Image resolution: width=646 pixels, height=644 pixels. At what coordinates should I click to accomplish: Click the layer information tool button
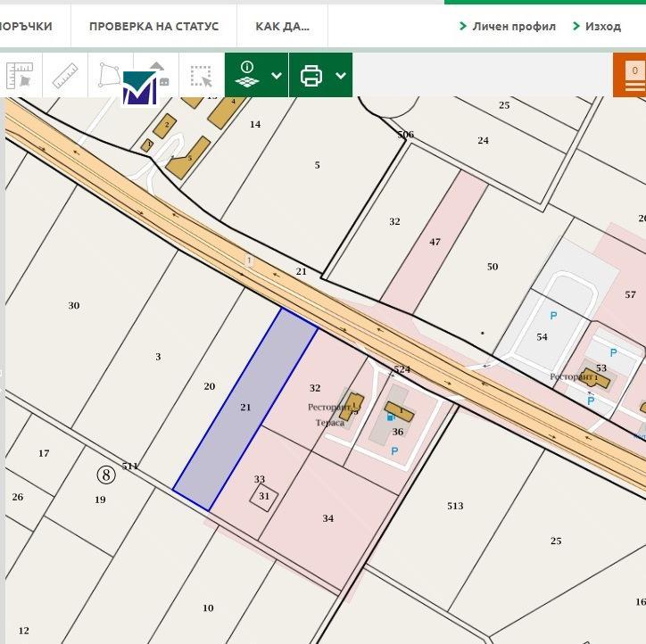(x=246, y=75)
